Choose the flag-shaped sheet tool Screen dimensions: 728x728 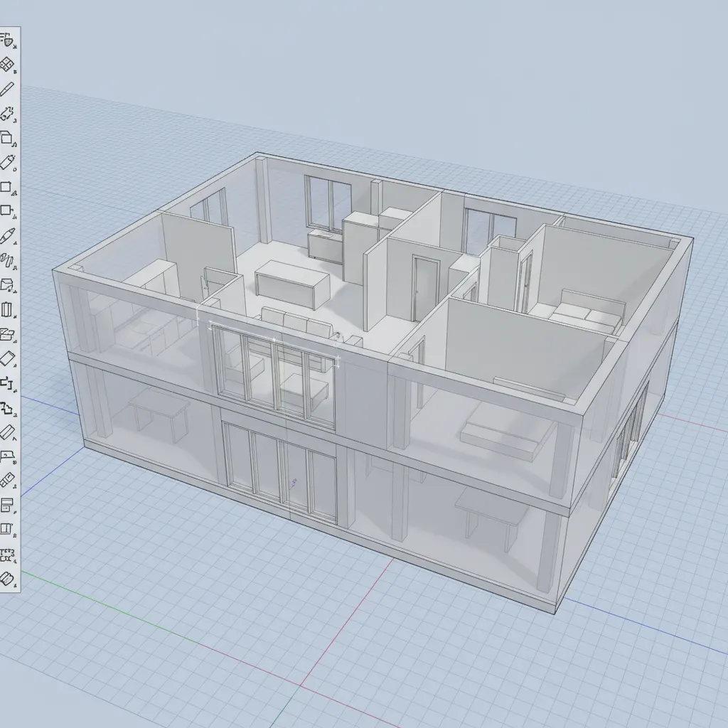pos(7,457)
